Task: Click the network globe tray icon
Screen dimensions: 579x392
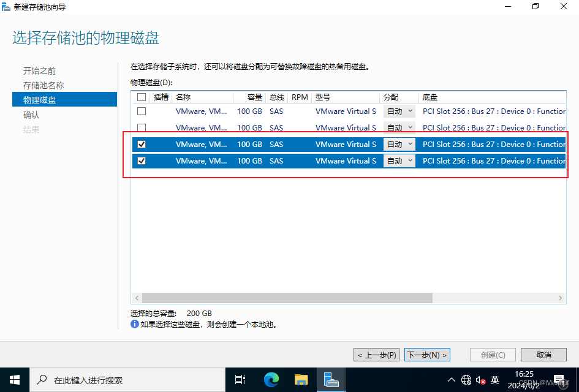Action: (x=466, y=380)
